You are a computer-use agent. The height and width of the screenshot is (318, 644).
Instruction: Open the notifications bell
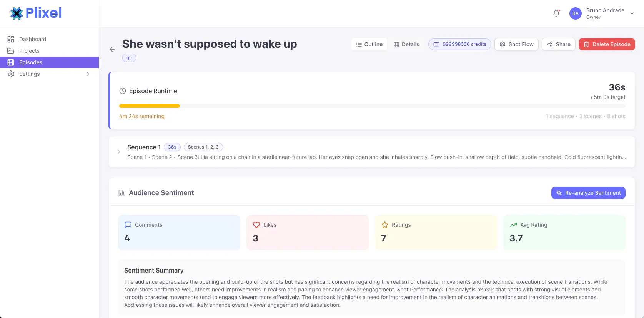tap(556, 13)
